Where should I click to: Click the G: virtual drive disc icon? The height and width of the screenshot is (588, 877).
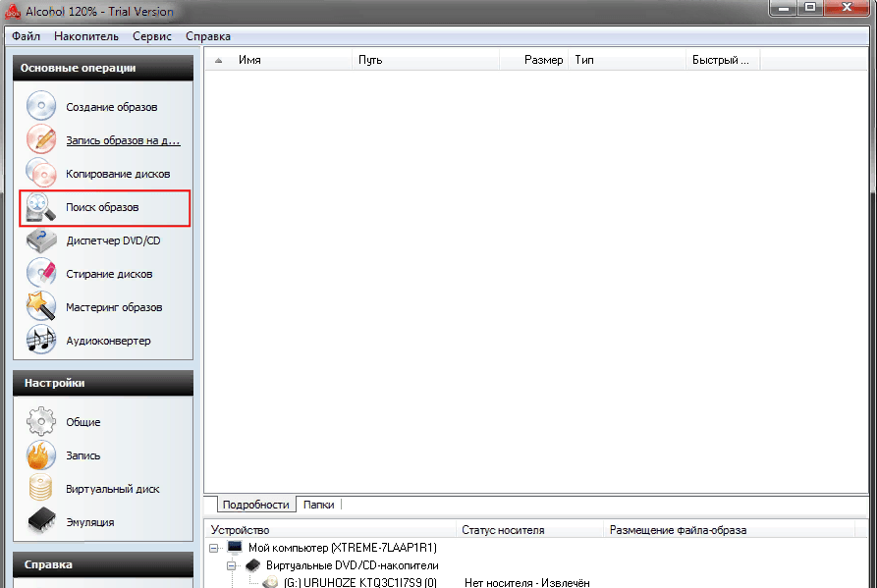tap(271, 582)
